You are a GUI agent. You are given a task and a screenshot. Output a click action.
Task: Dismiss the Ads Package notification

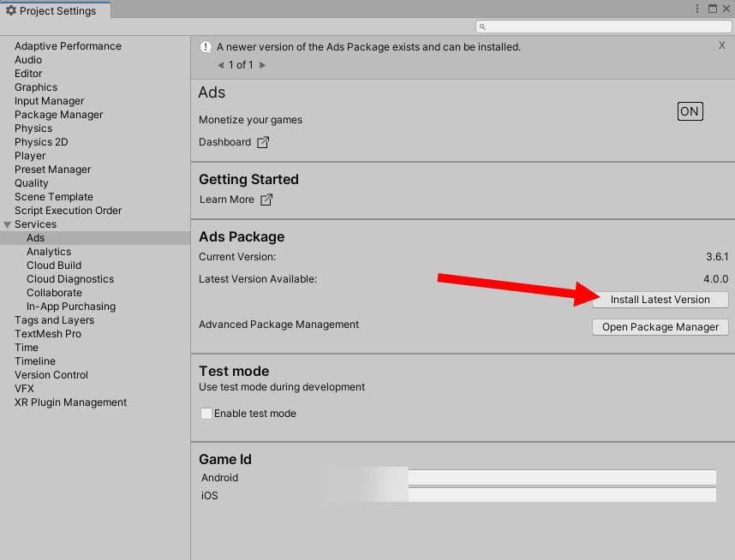(x=722, y=45)
